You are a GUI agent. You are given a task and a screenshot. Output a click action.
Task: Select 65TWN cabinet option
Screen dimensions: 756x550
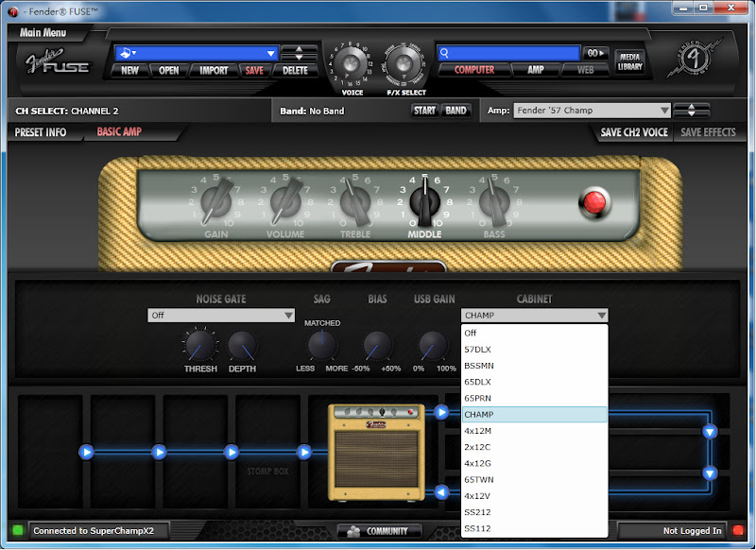[534, 480]
